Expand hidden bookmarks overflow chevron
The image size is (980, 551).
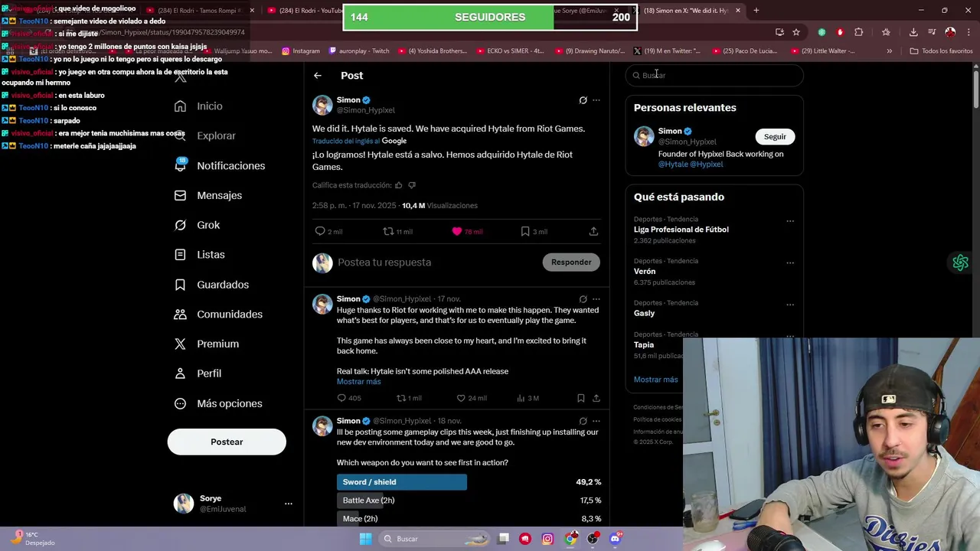coord(889,51)
